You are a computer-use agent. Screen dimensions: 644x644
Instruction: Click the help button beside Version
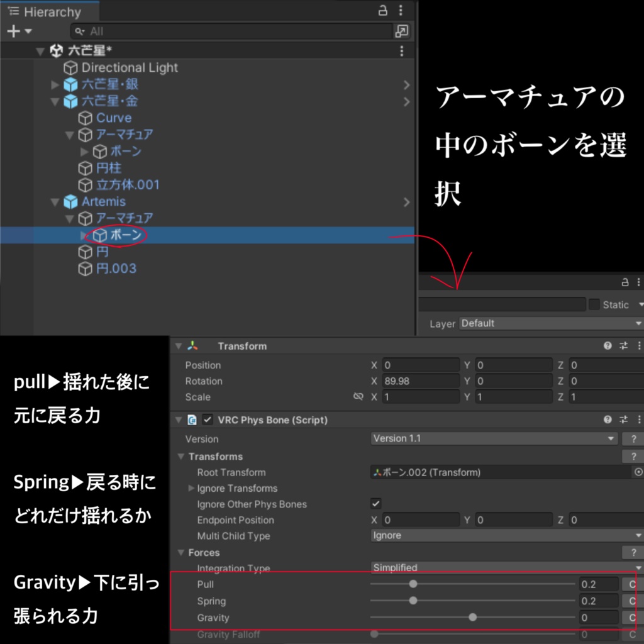[633, 438]
